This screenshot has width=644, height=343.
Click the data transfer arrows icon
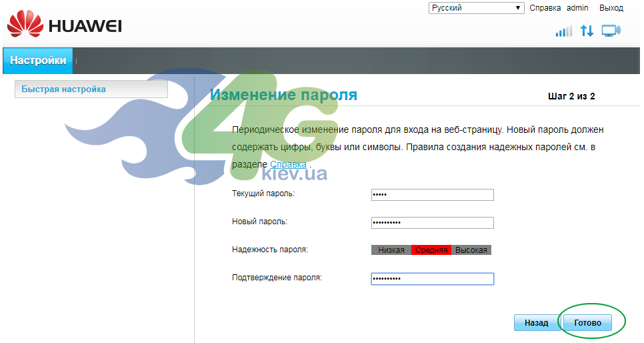coord(587,31)
